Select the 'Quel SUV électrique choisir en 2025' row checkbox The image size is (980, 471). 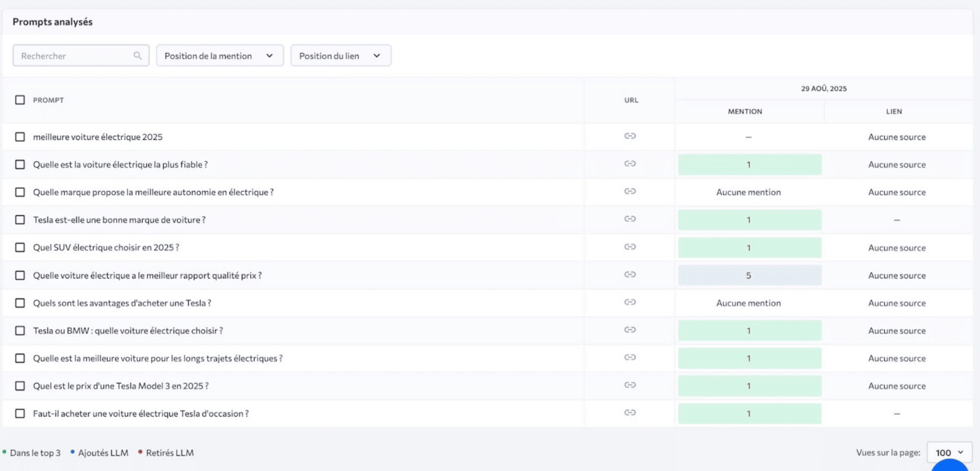(20, 247)
